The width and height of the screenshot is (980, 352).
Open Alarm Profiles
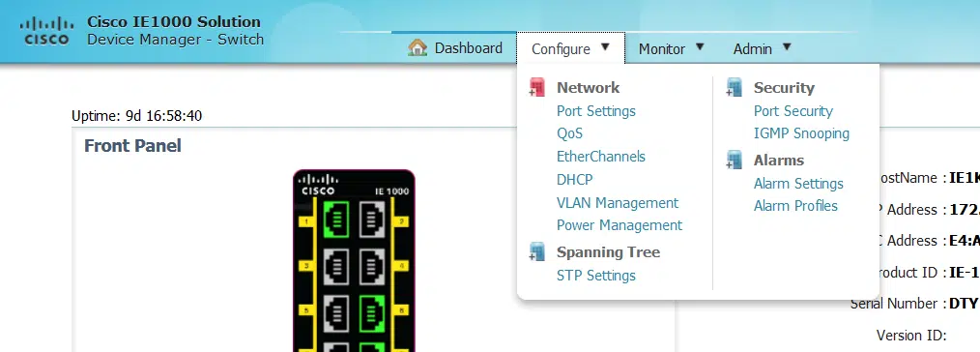795,206
